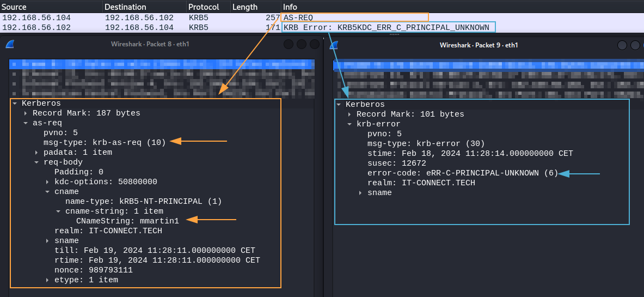The width and height of the screenshot is (644, 297).
Task: Expand sname in the Packet 9 window
Action: click(360, 193)
